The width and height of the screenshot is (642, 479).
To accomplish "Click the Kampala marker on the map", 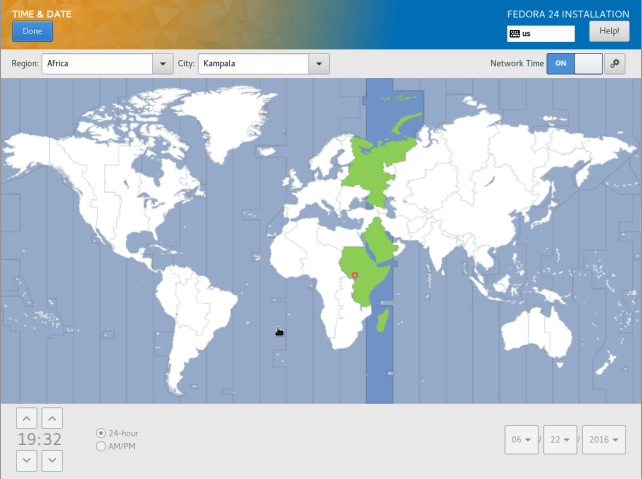I will (355, 275).
